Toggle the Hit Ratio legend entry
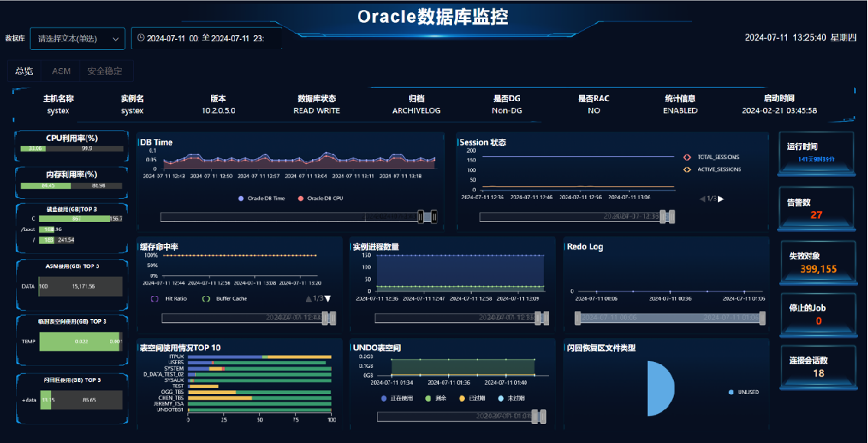The image size is (868, 443). pos(169,298)
